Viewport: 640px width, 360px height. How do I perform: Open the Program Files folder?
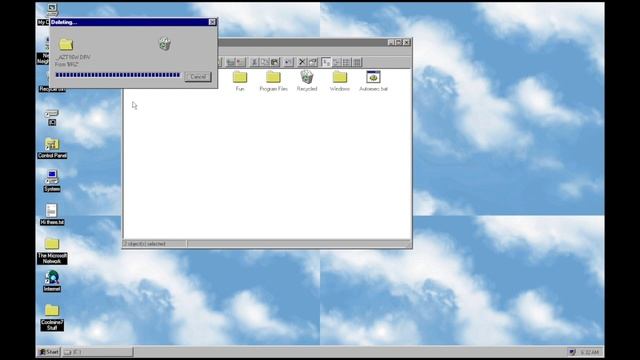pos(273,80)
